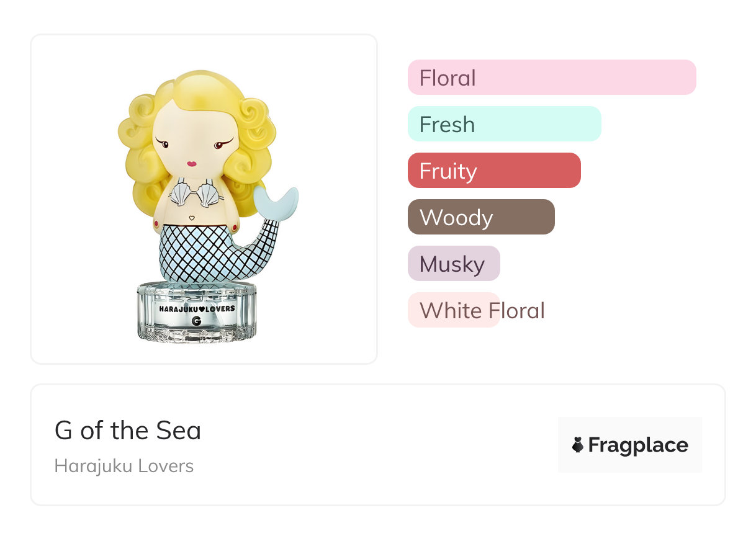756x536 pixels.
Task: Pick the brown Woody accord bar
Action: point(480,217)
